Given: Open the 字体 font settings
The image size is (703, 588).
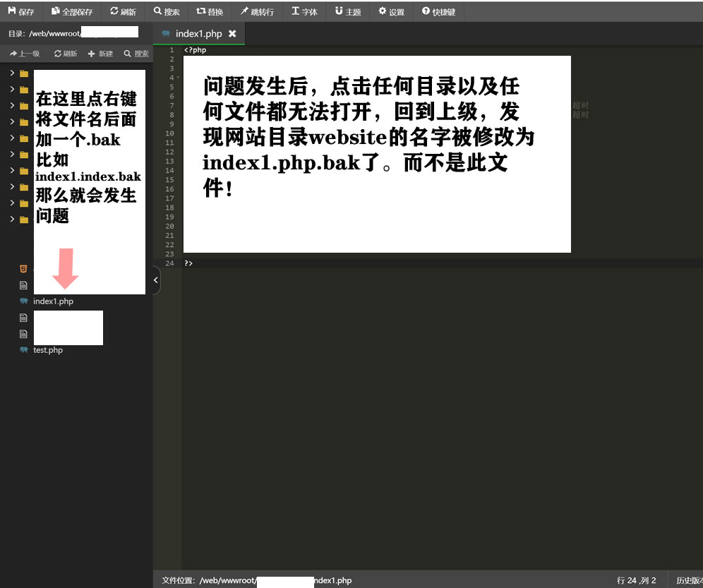Looking at the screenshot, I should pos(304,12).
